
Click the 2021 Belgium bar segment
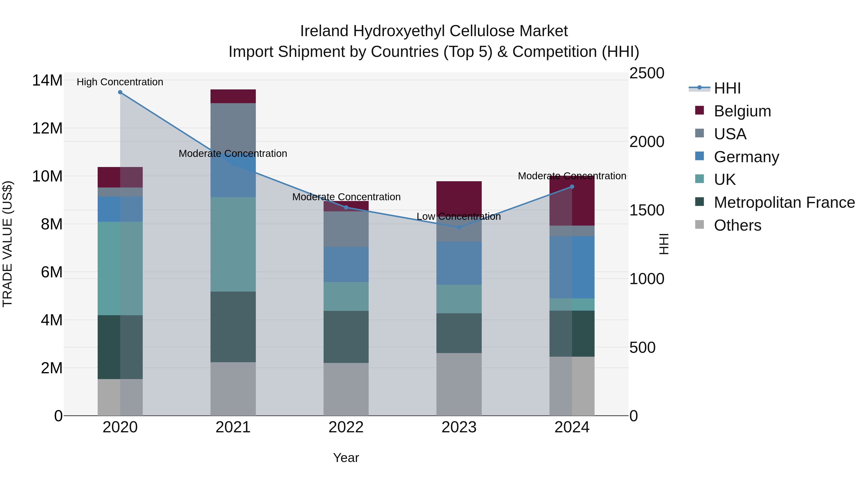pos(233,96)
